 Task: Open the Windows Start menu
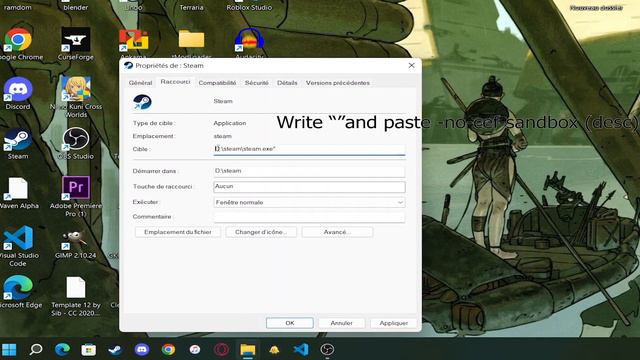click(9, 350)
